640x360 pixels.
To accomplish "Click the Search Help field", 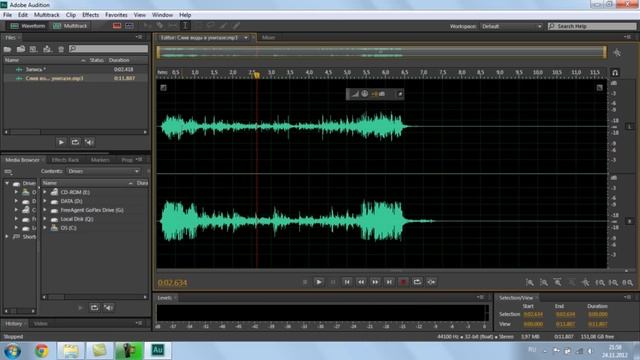I will [592, 26].
